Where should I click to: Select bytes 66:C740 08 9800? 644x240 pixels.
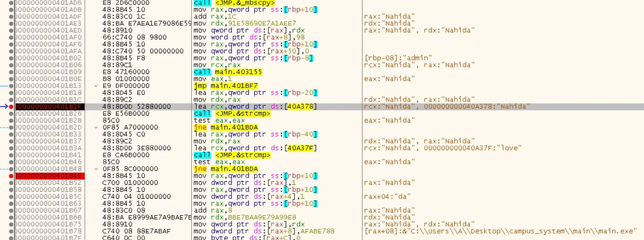pyautogui.click(x=135, y=37)
